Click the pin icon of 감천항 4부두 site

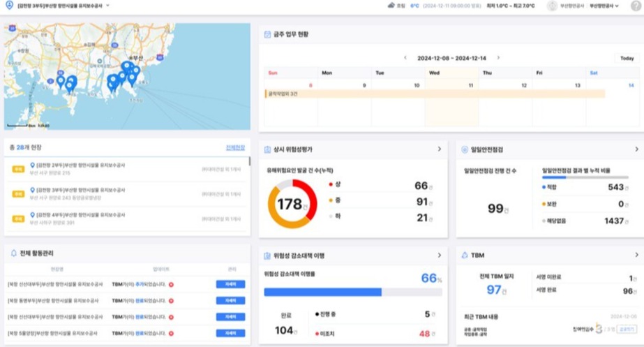point(33,214)
